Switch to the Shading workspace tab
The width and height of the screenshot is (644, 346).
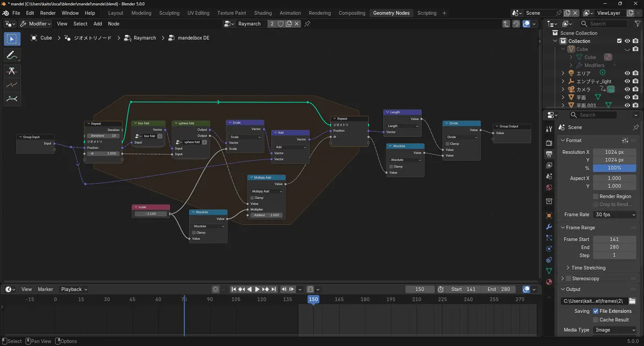pos(262,13)
